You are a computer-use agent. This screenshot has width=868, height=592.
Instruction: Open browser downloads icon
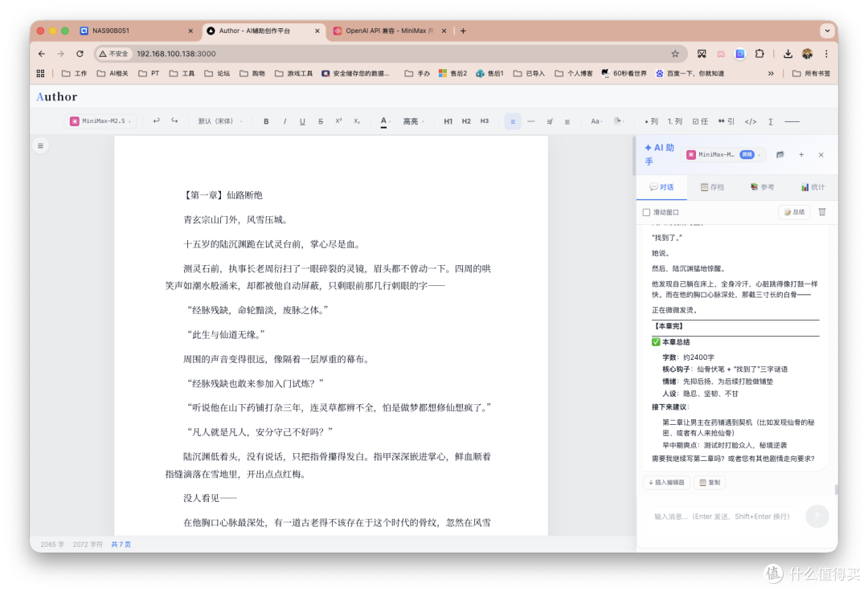click(787, 54)
